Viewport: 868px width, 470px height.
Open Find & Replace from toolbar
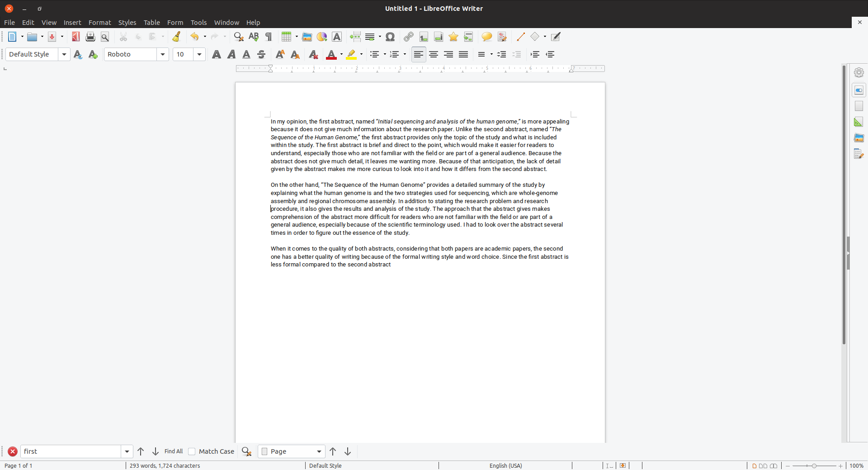pos(239,37)
